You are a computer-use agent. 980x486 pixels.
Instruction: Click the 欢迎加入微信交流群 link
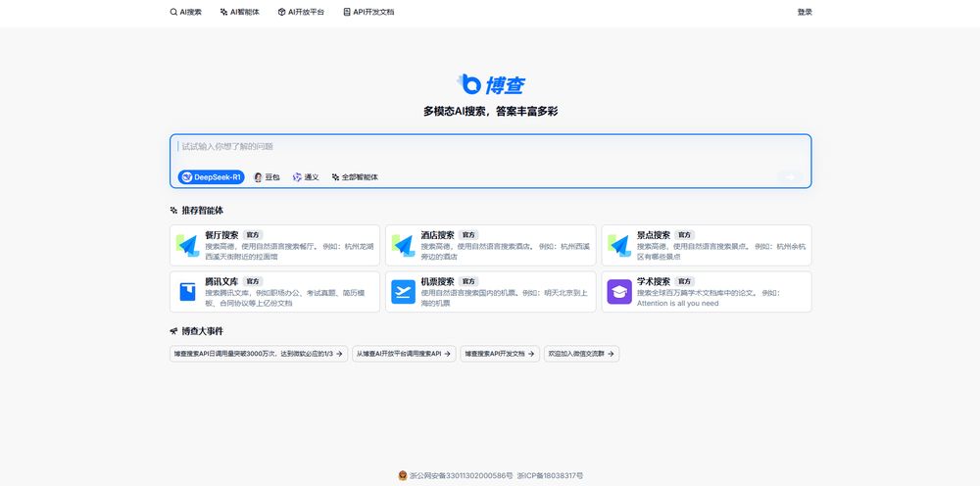(581, 354)
